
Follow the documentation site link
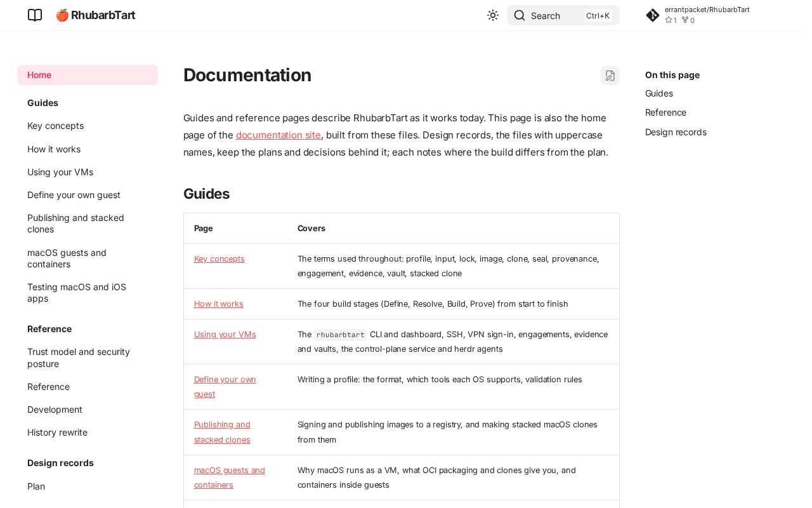click(x=278, y=135)
